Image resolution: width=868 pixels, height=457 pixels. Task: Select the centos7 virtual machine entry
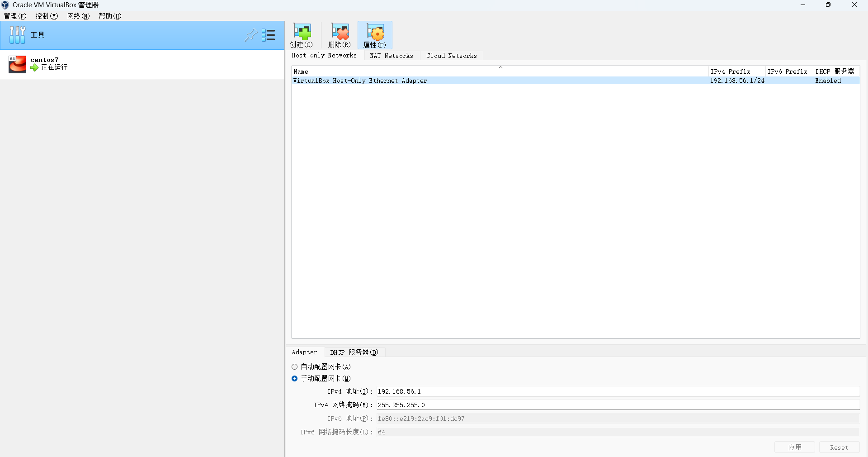tap(142, 64)
